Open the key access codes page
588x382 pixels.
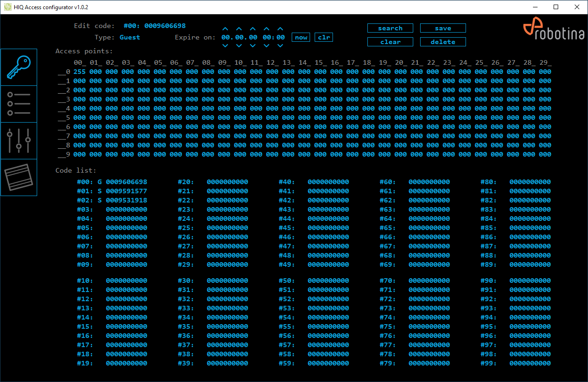pos(18,67)
